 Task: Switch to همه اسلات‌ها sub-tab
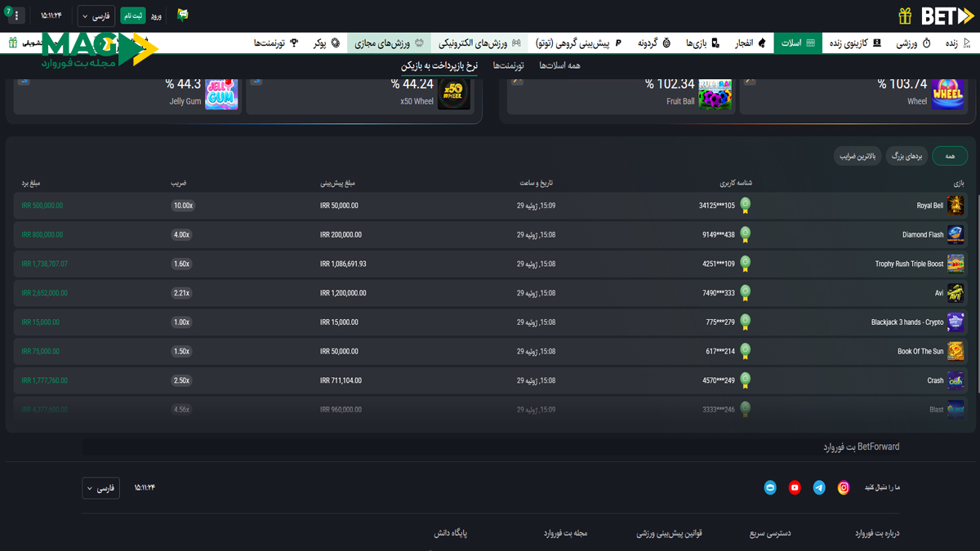coord(559,64)
